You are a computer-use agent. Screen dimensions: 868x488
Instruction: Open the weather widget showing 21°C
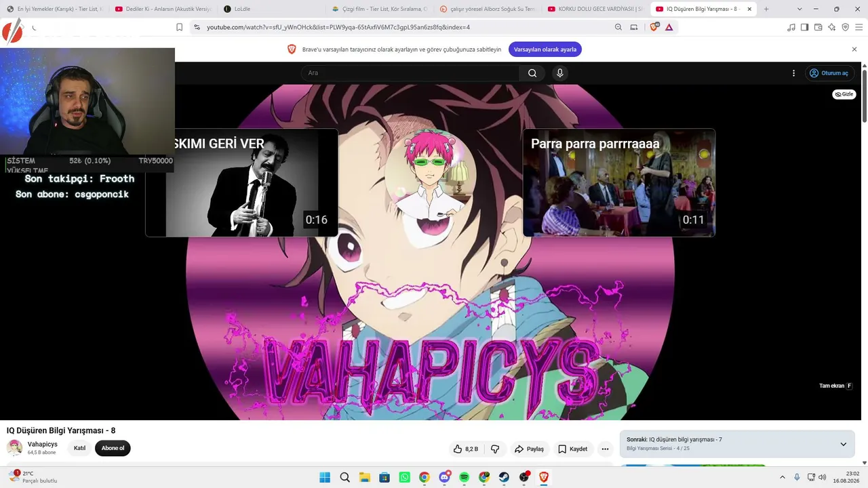[33, 477]
